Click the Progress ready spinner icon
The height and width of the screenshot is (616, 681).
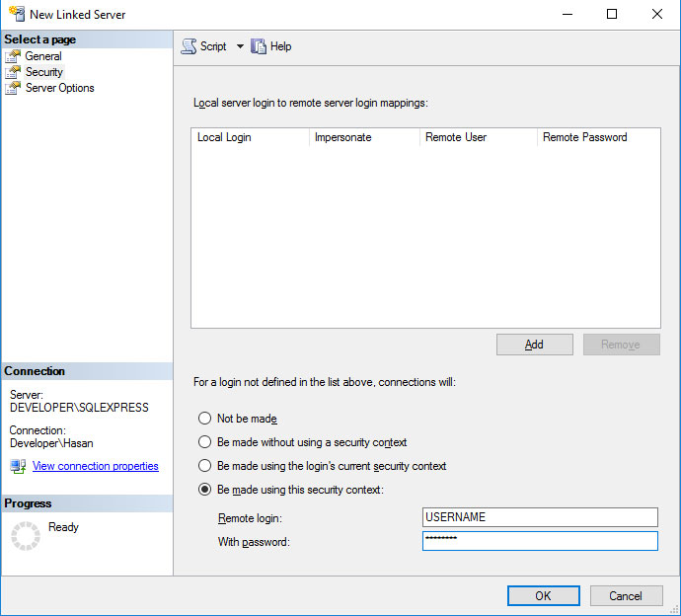click(26, 536)
